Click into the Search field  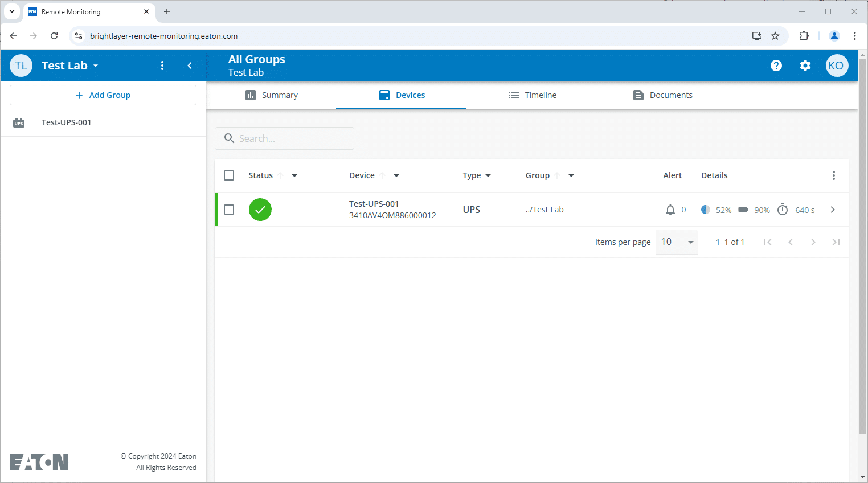tap(284, 138)
